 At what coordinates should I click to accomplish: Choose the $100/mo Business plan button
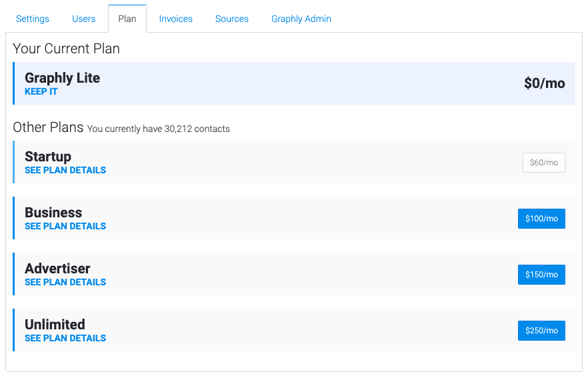pyautogui.click(x=541, y=219)
